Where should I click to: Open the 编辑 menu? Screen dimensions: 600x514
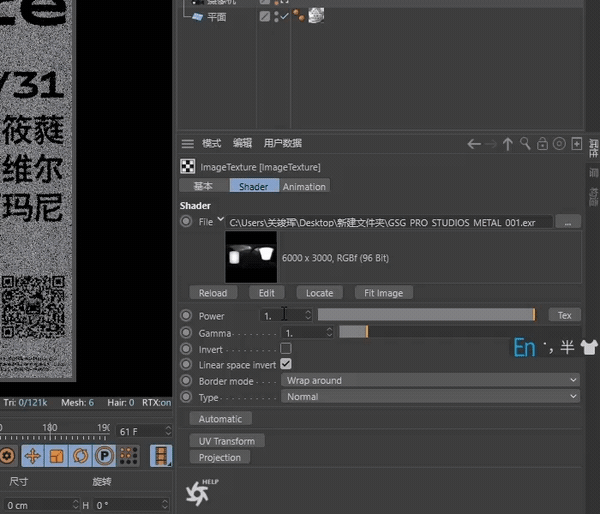243,144
